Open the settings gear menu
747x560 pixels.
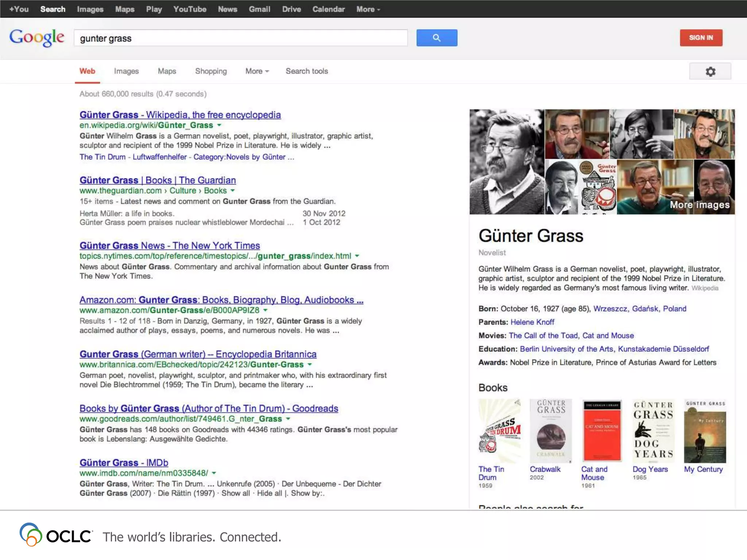pos(710,71)
